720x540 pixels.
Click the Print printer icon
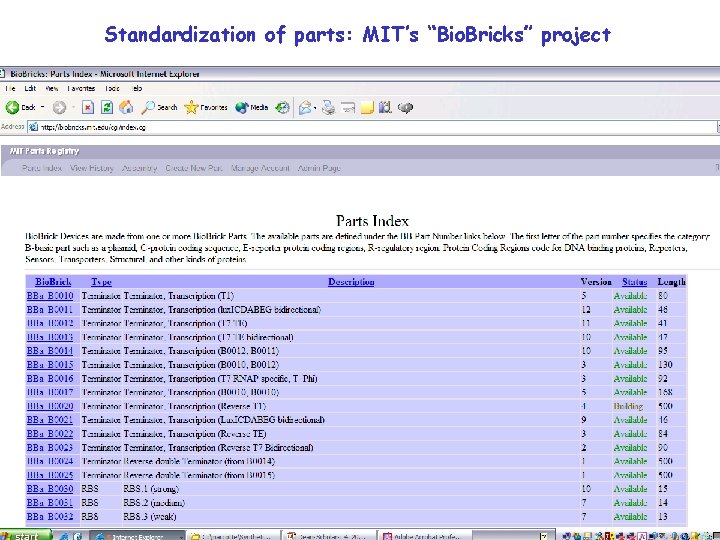328,107
